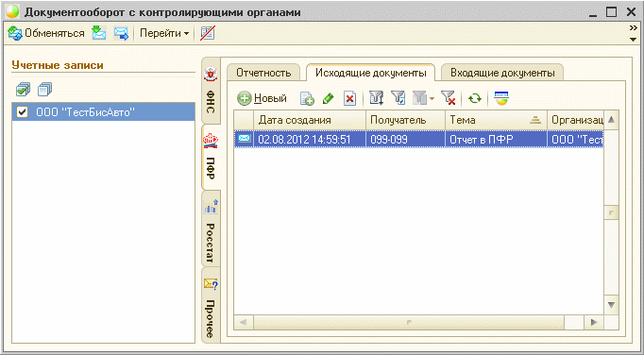Open the Перейти dropdown menu
644x355 pixels.
click(x=164, y=33)
